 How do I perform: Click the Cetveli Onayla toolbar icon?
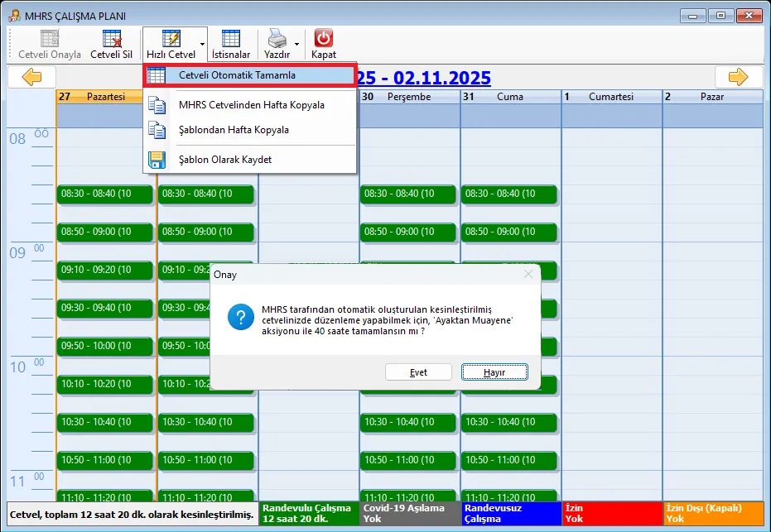(x=50, y=38)
